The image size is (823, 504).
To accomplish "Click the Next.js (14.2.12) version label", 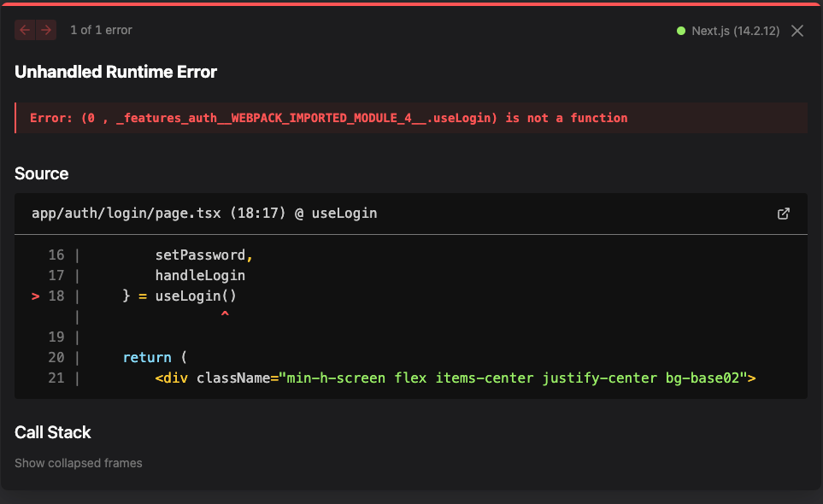I will click(x=735, y=31).
